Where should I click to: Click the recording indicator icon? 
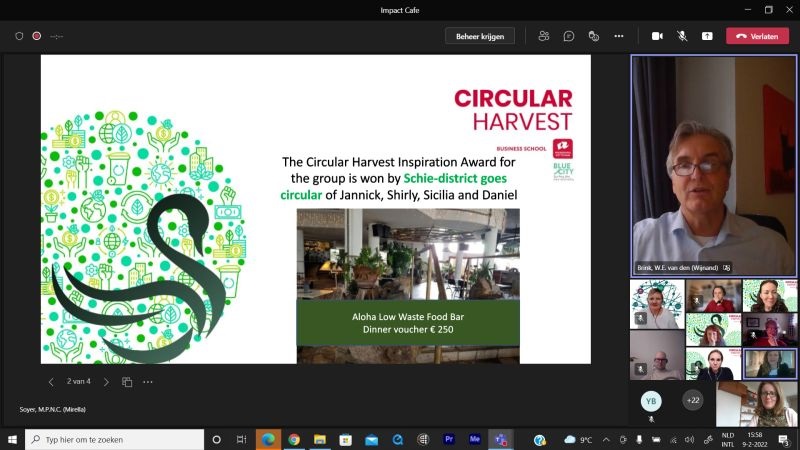pyautogui.click(x=37, y=36)
